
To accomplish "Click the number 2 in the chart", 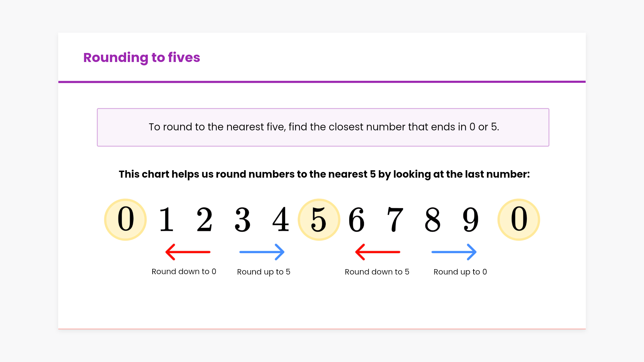I will pyautogui.click(x=204, y=220).
